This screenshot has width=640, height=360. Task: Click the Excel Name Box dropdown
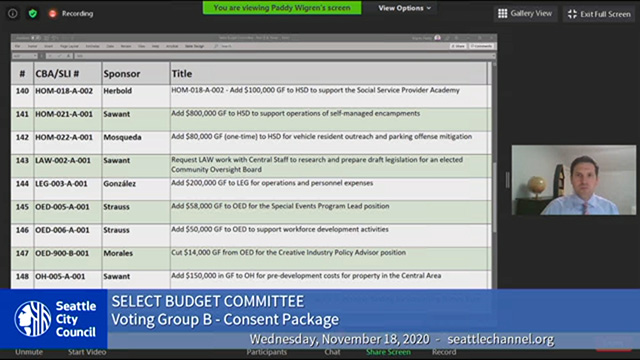point(35,56)
